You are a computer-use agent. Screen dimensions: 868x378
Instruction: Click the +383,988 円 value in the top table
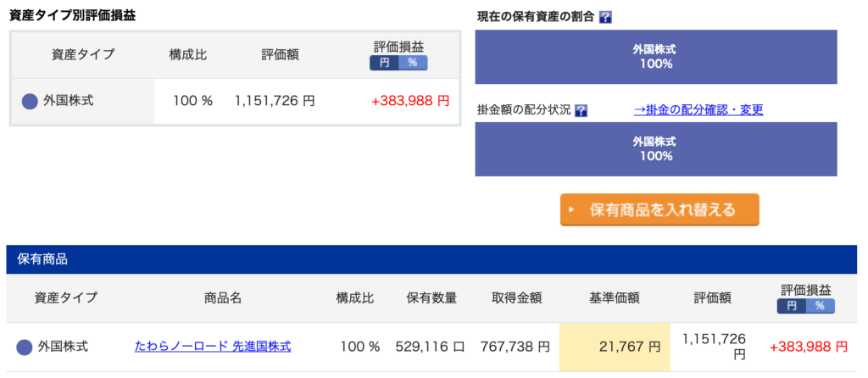(410, 101)
